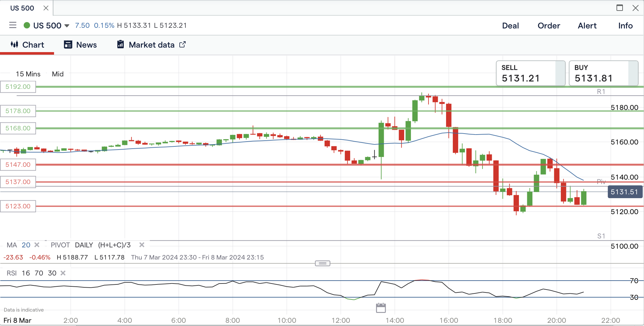The width and height of the screenshot is (644, 326).
Task: Click the daily change 0.15% value
Action: click(x=104, y=26)
